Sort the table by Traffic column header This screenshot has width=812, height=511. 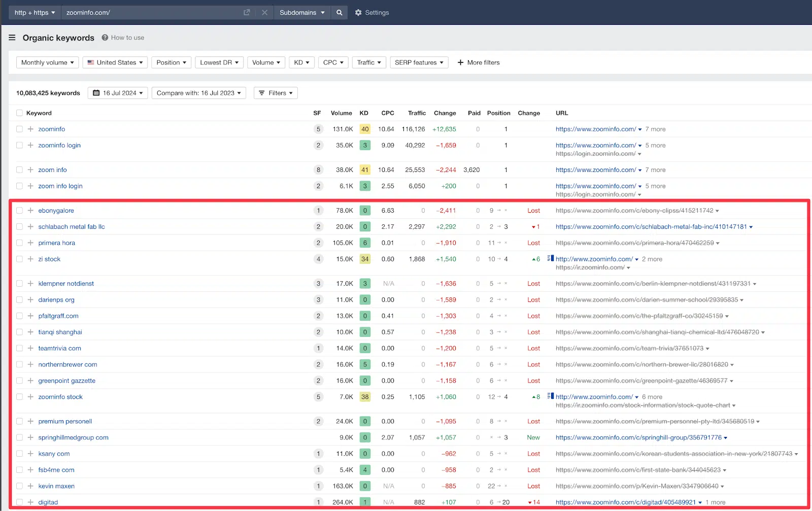pos(417,113)
